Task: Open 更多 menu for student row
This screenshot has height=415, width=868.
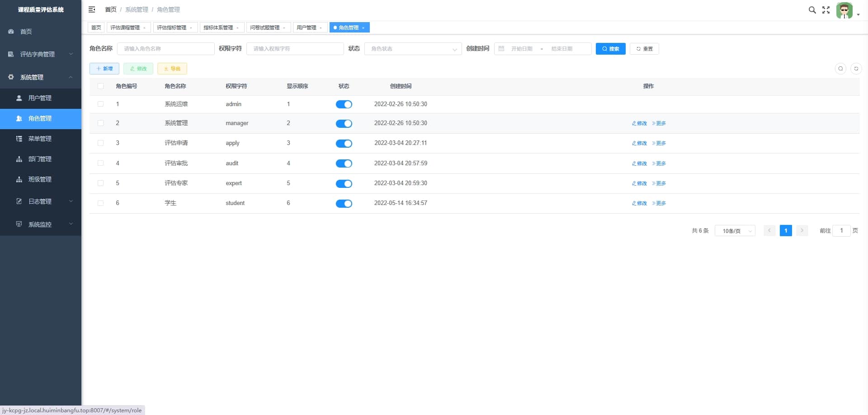Action: click(x=659, y=203)
